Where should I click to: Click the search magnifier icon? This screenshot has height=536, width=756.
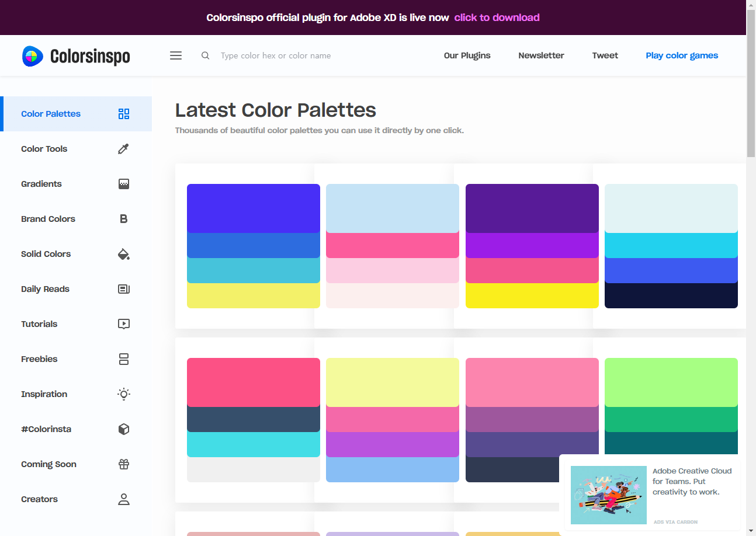click(206, 55)
